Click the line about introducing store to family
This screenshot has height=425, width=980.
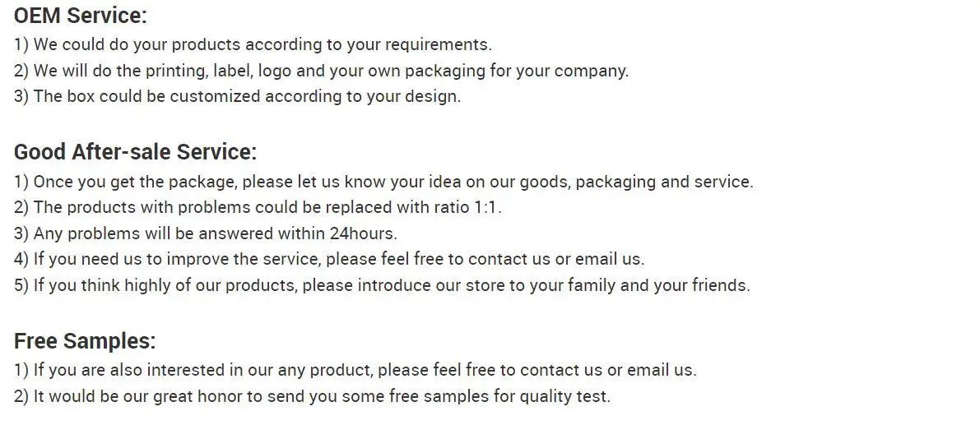tap(382, 285)
